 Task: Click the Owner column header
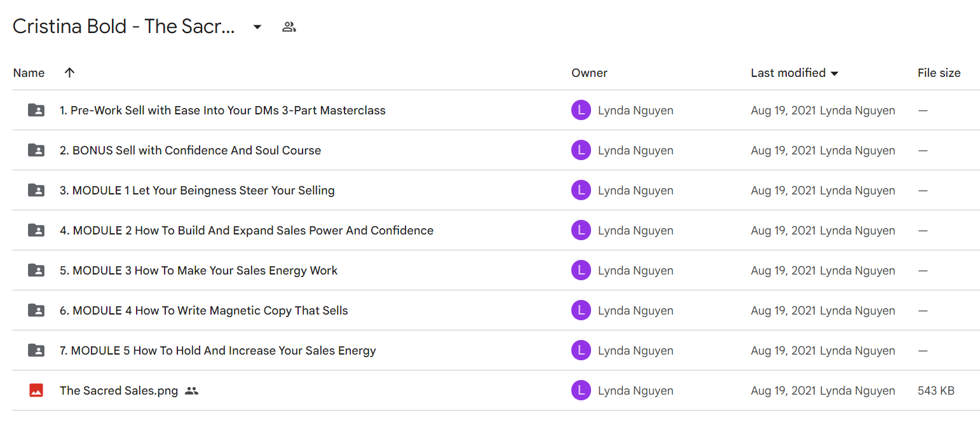[x=589, y=73]
